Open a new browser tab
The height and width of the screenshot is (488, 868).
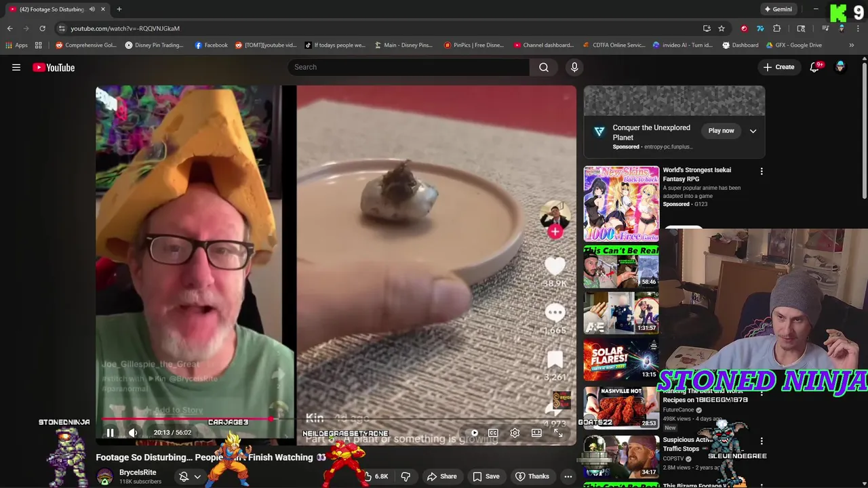(x=119, y=9)
